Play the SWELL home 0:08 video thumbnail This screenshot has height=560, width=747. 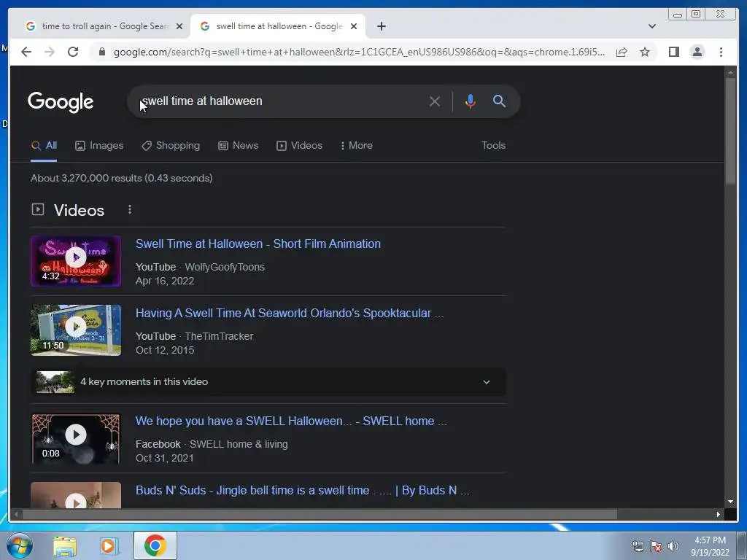pos(76,438)
